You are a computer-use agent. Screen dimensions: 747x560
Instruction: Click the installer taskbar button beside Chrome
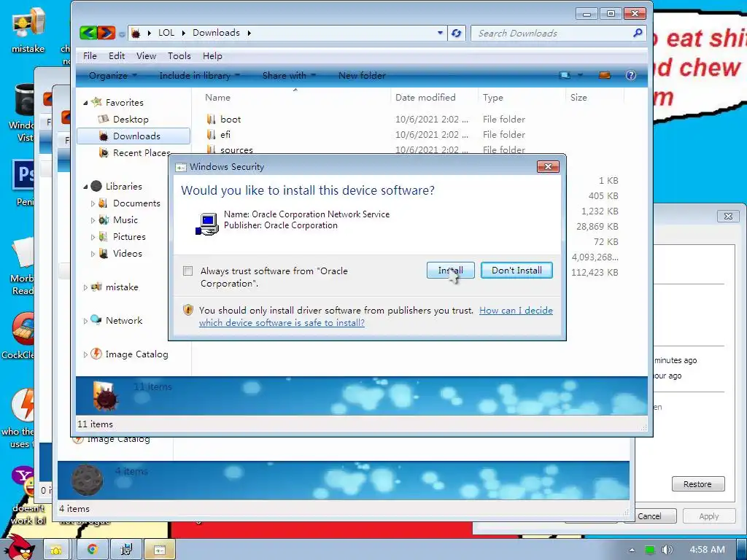pyautogui.click(x=125, y=550)
